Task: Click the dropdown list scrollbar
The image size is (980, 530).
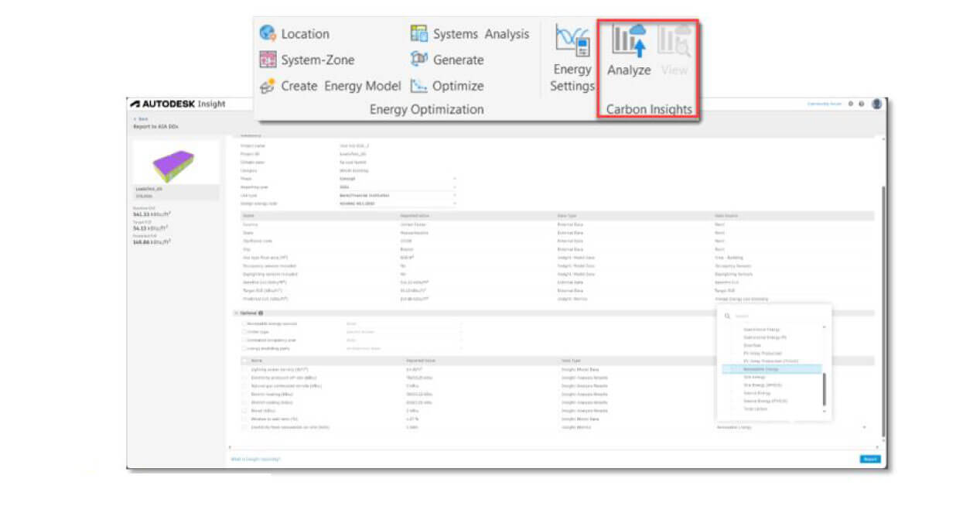Action: pyautogui.click(x=824, y=390)
